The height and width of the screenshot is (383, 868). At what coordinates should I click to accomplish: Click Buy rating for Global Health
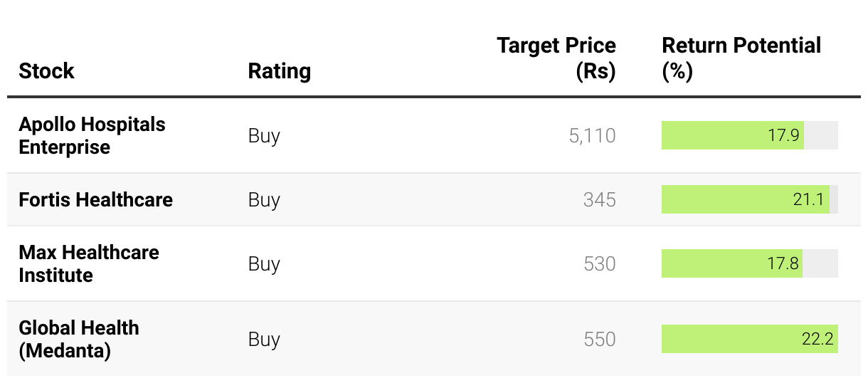point(264,339)
